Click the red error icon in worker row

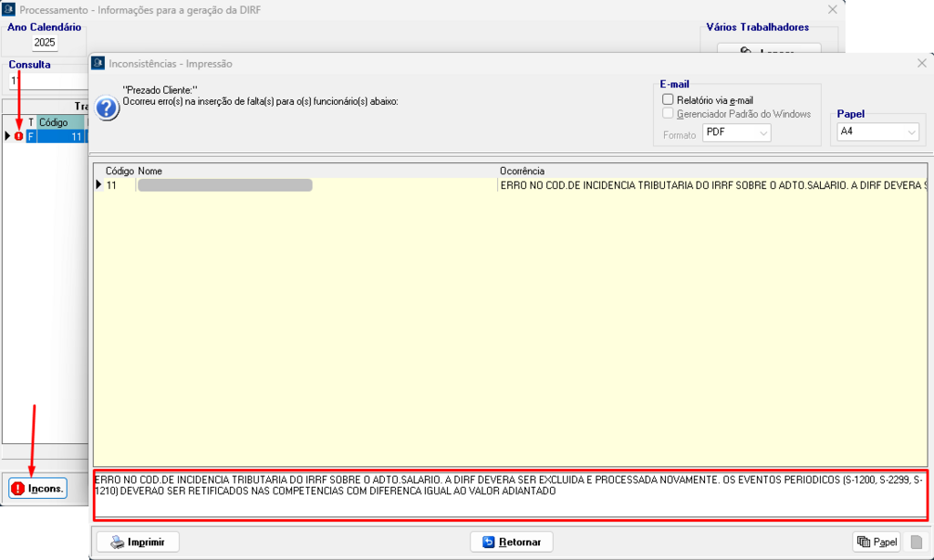pyautogui.click(x=19, y=137)
